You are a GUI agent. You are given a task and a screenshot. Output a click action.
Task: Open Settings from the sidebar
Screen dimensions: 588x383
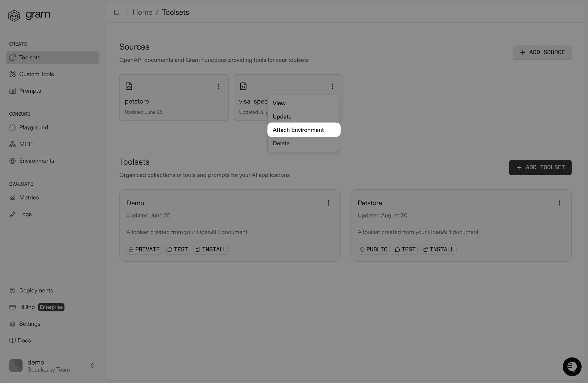30,324
